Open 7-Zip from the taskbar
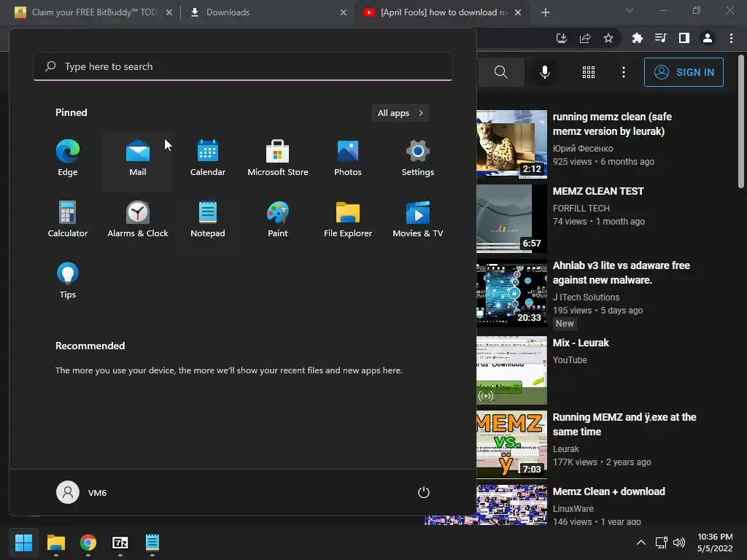Screen dimensions: 747x560 pos(120,542)
